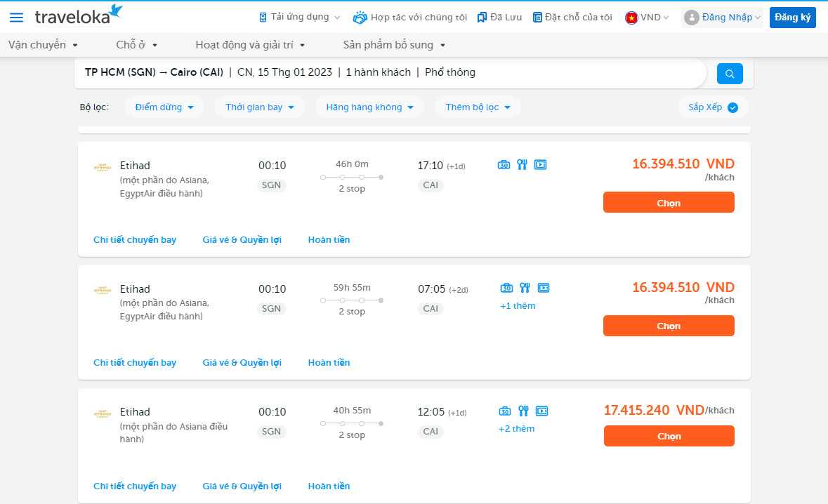Open Hoàn tiền for 40h 55m flight
Viewport: 828px width, 504px height.
coord(329,486)
